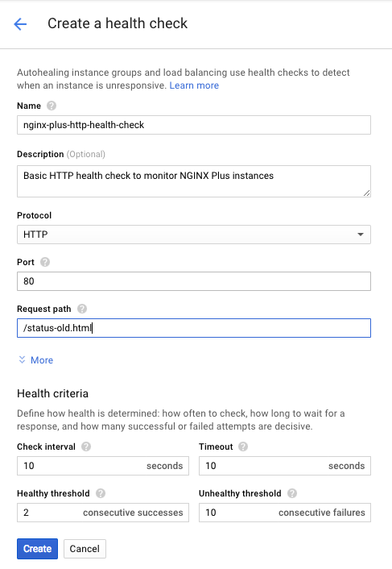Click the 'Description' label
392x569 pixels.
pyautogui.click(x=40, y=154)
